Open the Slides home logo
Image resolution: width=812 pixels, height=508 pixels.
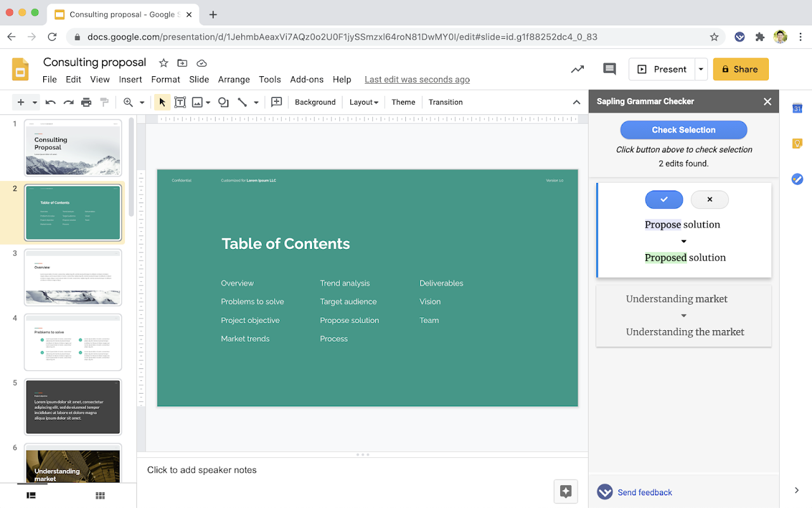click(20, 69)
